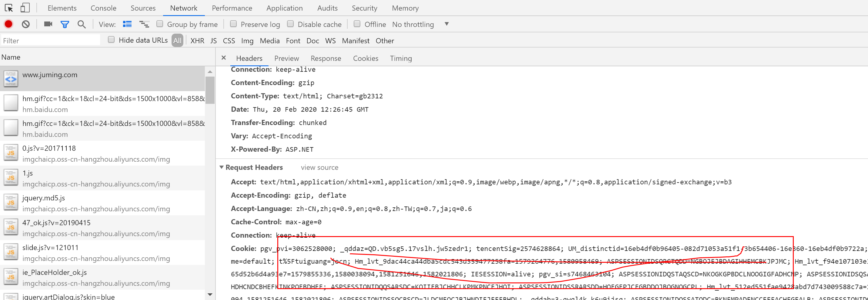The width and height of the screenshot is (868, 300).
Task: Toggle the Offline checkbox
Action: tap(357, 24)
